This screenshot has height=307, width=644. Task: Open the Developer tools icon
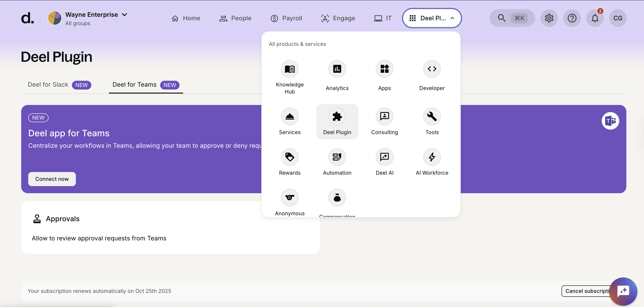click(432, 69)
